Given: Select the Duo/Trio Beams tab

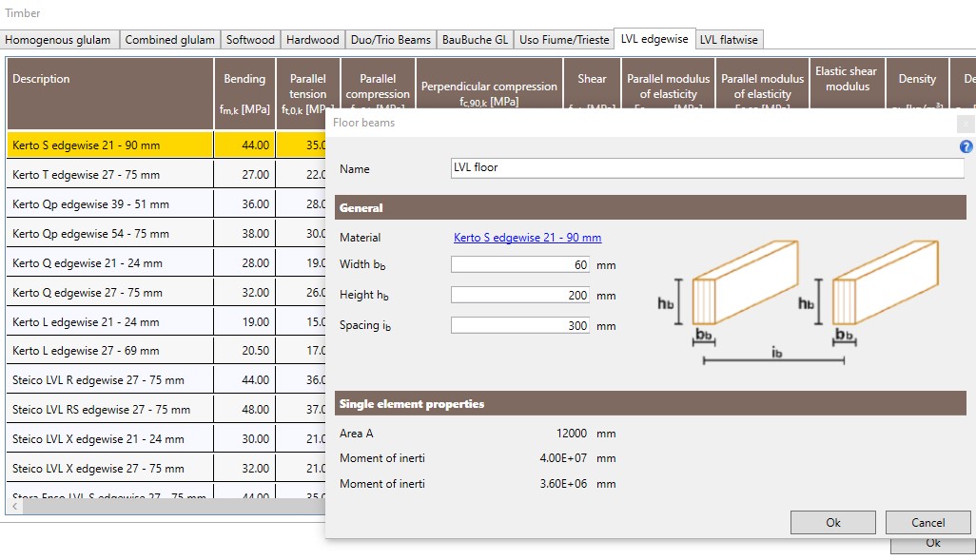Looking at the screenshot, I should [x=390, y=40].
